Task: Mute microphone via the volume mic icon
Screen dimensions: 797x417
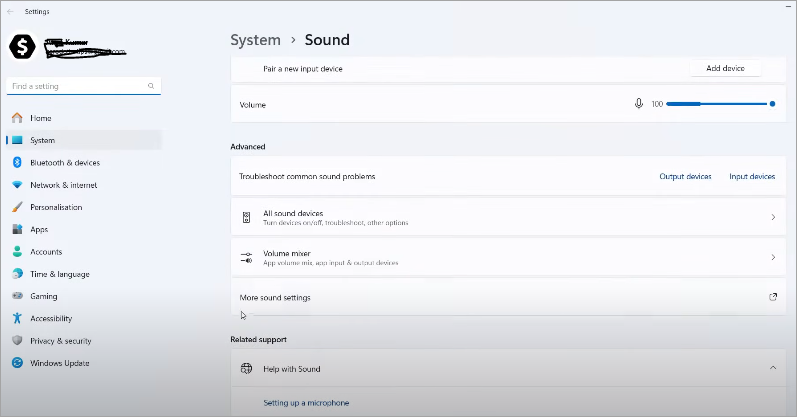Action: 639,104
